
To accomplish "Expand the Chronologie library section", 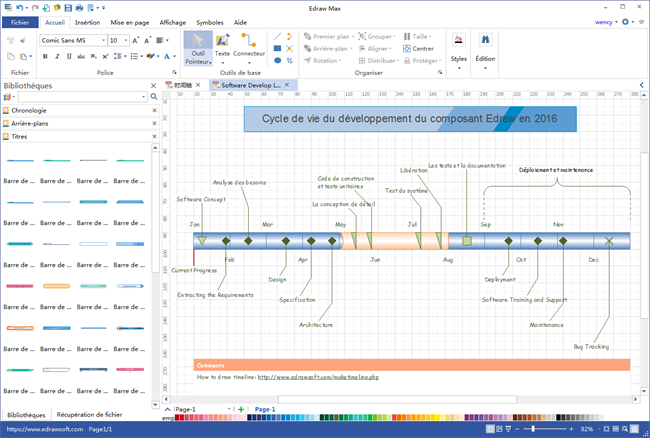I will 40,110.
